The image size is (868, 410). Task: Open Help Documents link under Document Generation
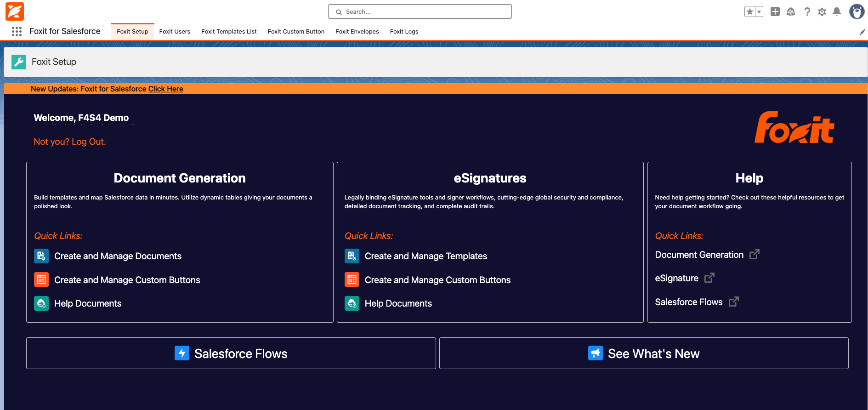[88, 303]
